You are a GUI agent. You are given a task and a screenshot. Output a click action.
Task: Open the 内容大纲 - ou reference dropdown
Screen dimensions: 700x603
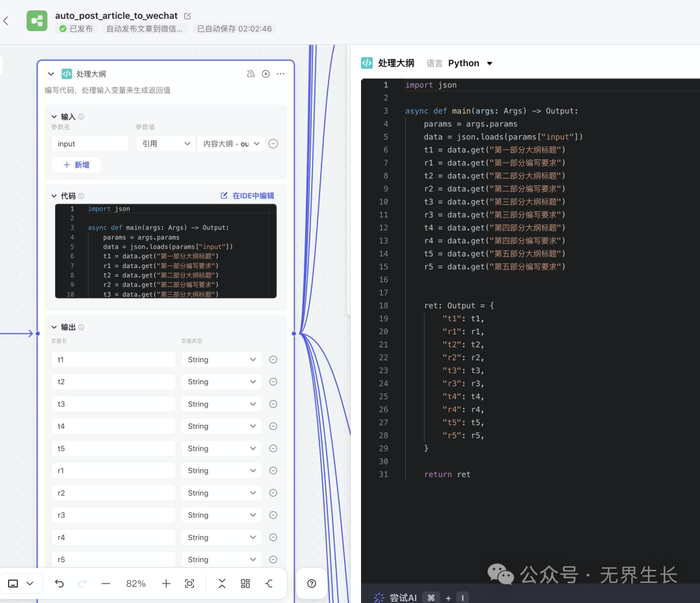pyautogui.click(x=231, y=144)
